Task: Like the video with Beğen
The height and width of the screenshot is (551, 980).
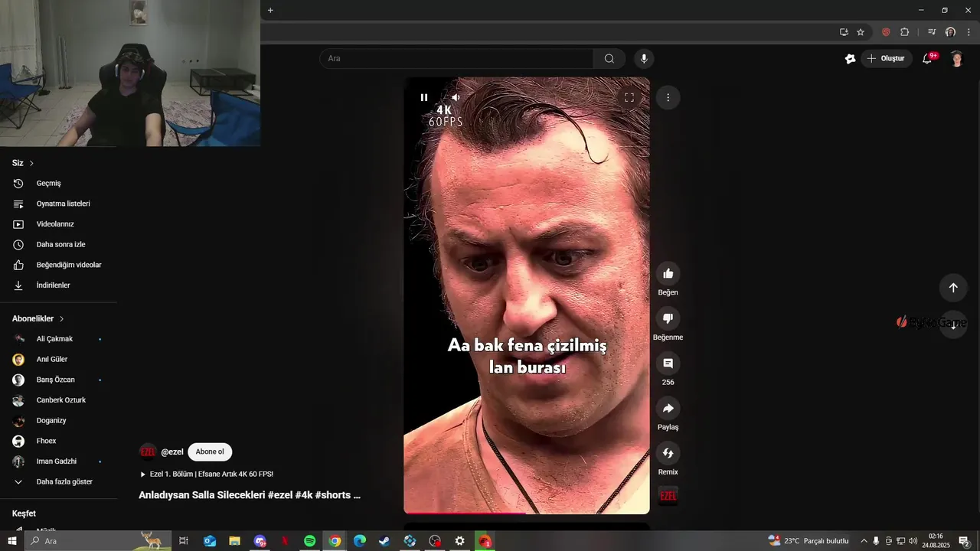Action: [668, 274]
